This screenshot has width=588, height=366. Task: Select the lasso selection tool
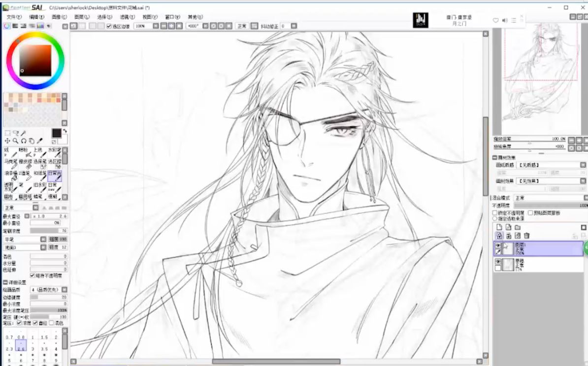point(15,133)
